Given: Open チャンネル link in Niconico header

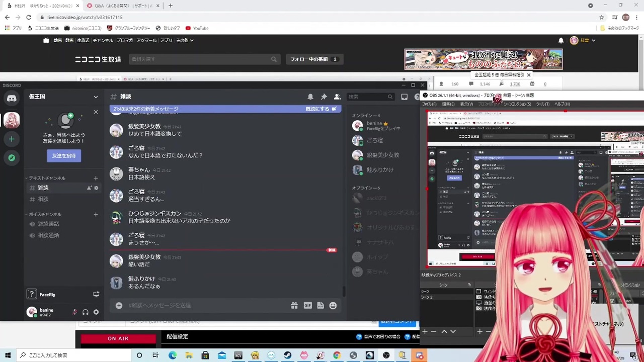Looking at the screenshot, I should 103,40.
